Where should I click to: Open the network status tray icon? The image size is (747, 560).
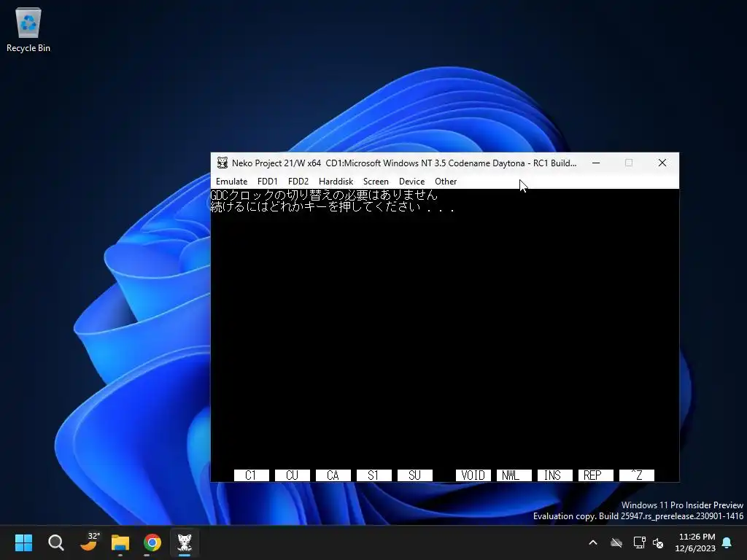639,542
